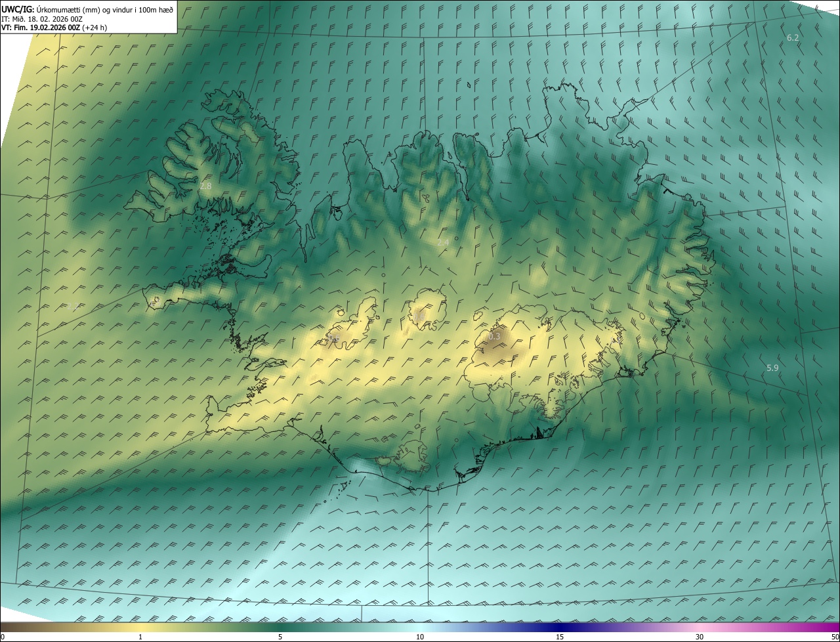840x642 pixels.
Task: Click the "5" tick label on the color scale
Action: click(x=280, y=637)
